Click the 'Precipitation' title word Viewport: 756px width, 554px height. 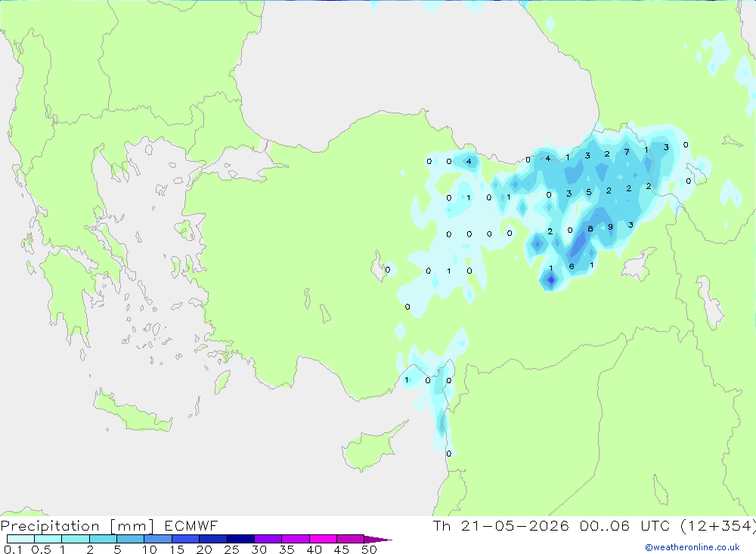tap(50, 526)
